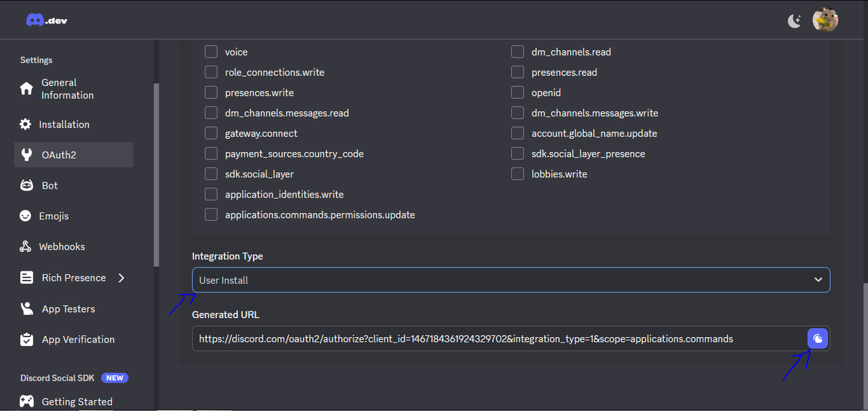Open the OAuth2 settings page
The height and width of the screenshot is (411, 868).
pos(74,155)
